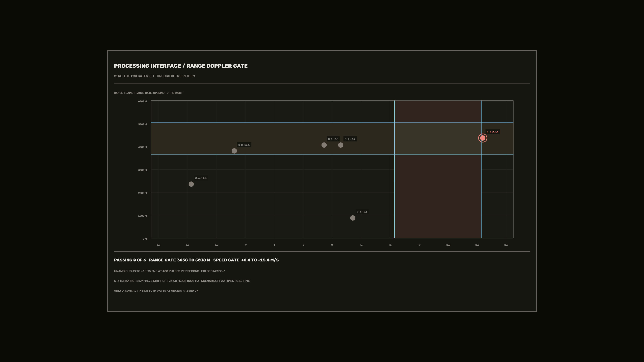Select the highlighted C-6 contact dot
Viewport: 644px width, 362px height.
pos(482,138)
